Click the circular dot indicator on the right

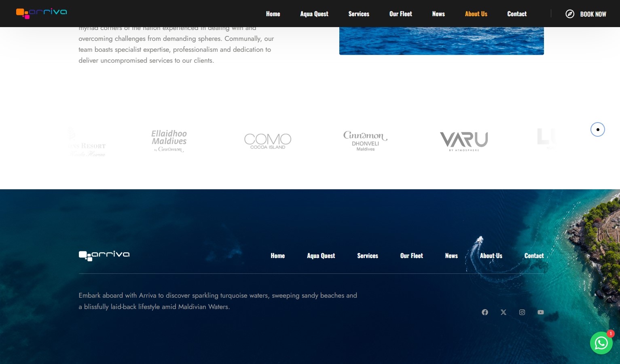click(597, 129)
